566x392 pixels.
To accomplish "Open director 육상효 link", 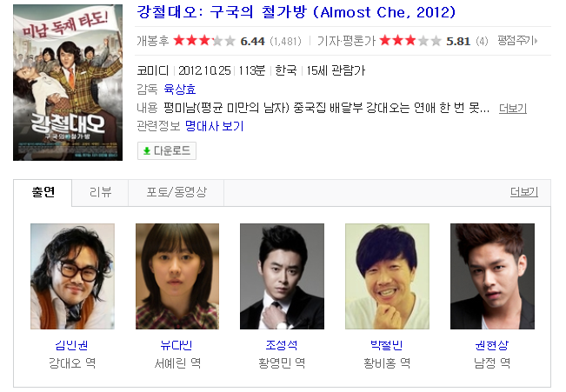I will pos(180,90).
